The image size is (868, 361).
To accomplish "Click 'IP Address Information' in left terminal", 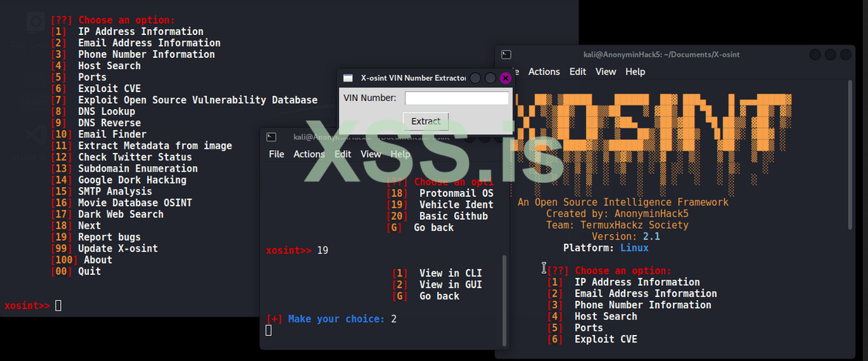I will pos(141,32).
